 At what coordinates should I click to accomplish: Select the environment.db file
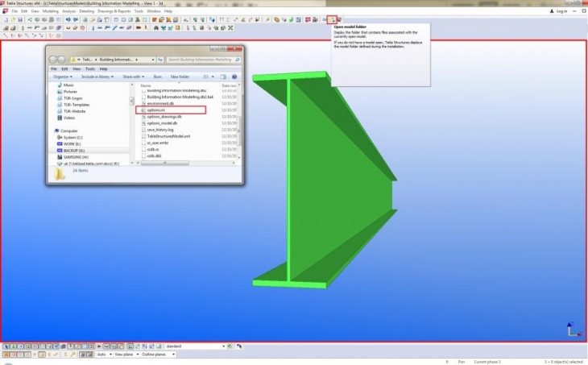click(x=160, y=103)
